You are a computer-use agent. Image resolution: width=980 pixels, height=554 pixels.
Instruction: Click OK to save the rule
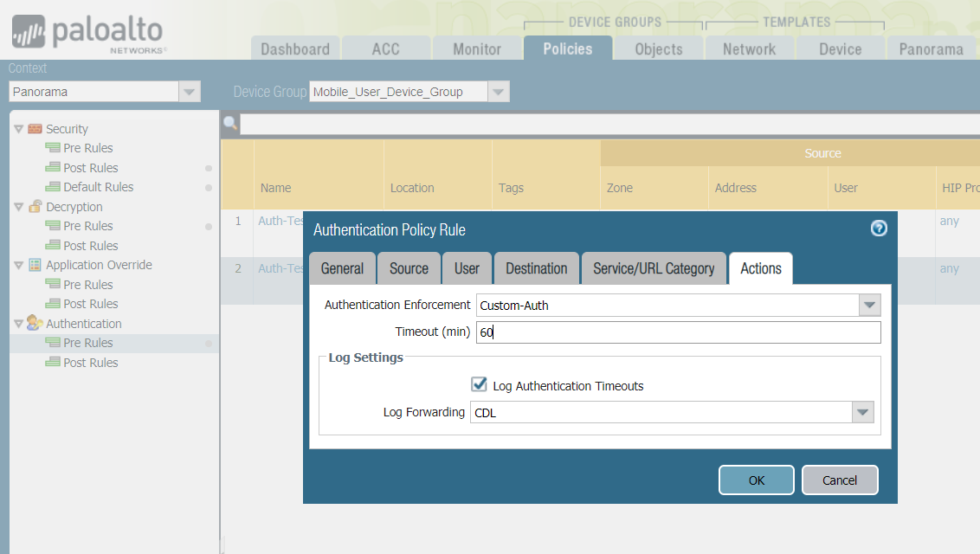click(x=757, y=480)
